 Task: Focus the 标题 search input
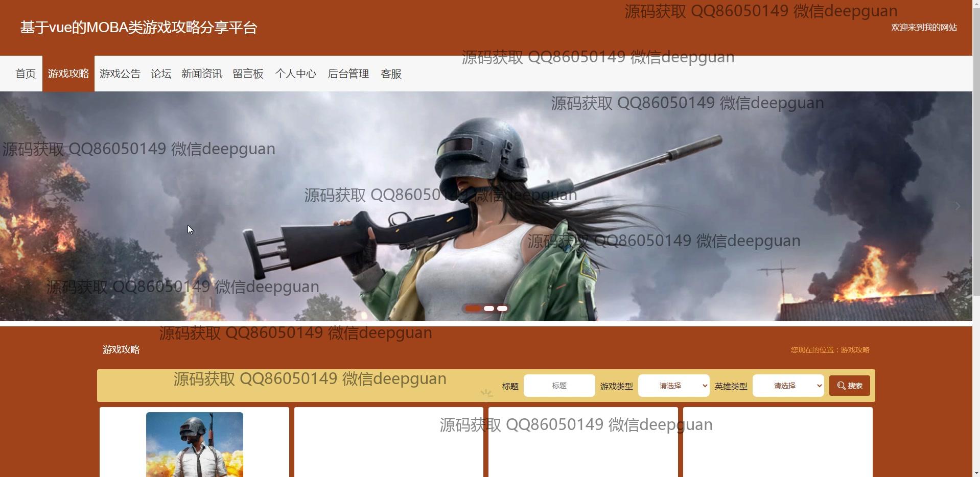(559, 386)
